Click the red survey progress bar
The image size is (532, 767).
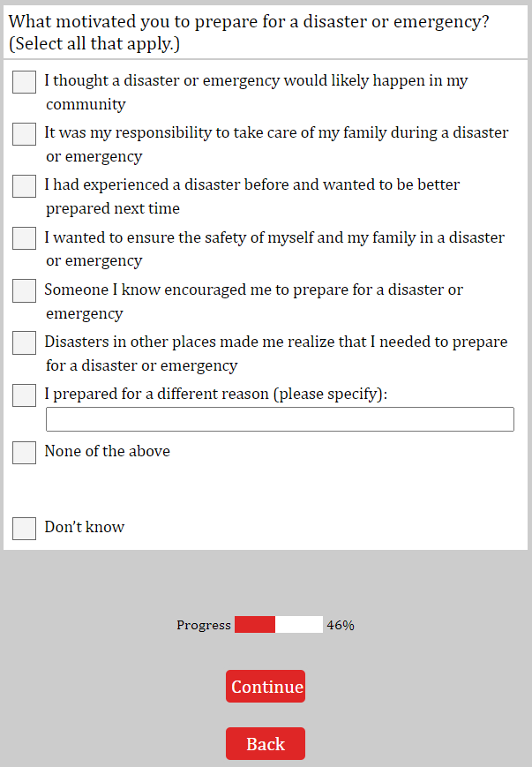pyautogui.click(x=278, y=625)
